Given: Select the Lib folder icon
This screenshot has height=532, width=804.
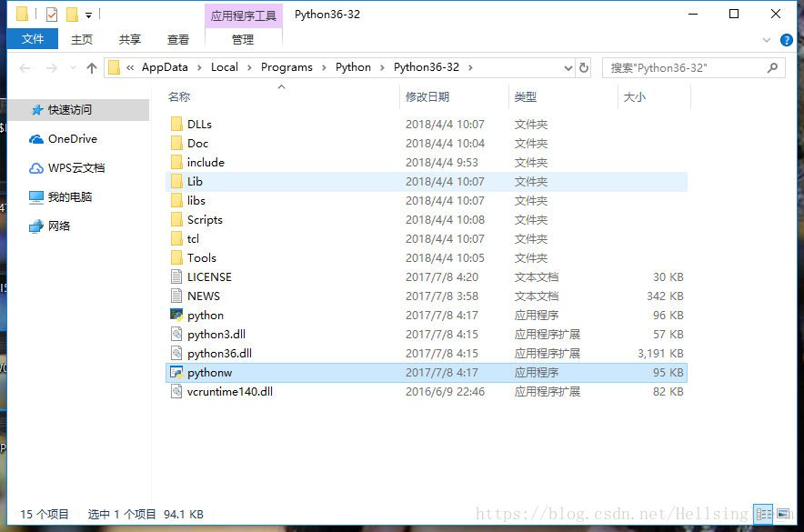Looking at the screenshot, I should [x=176, y=182].
